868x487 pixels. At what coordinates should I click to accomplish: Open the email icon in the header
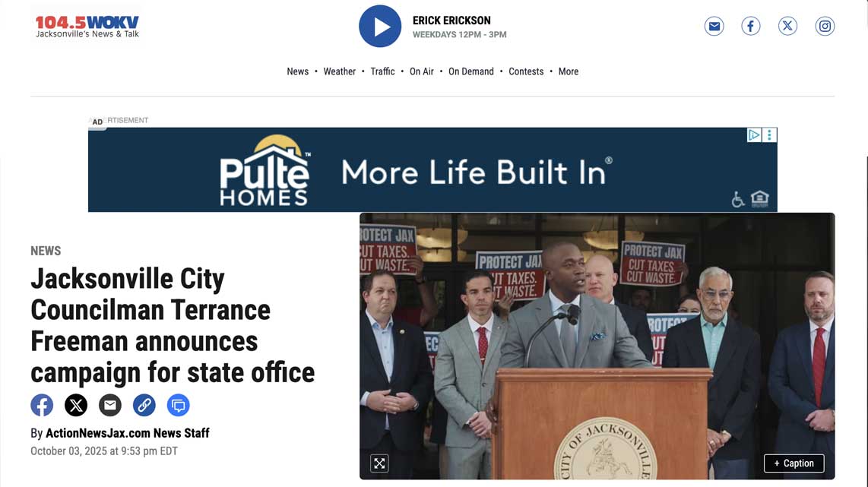(x=714, y=27)
